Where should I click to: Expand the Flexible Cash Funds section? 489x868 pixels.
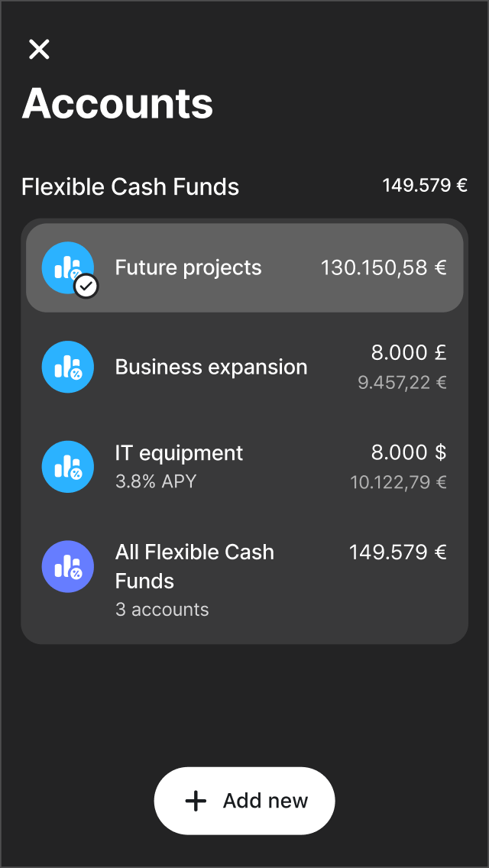tap(131, 186)
